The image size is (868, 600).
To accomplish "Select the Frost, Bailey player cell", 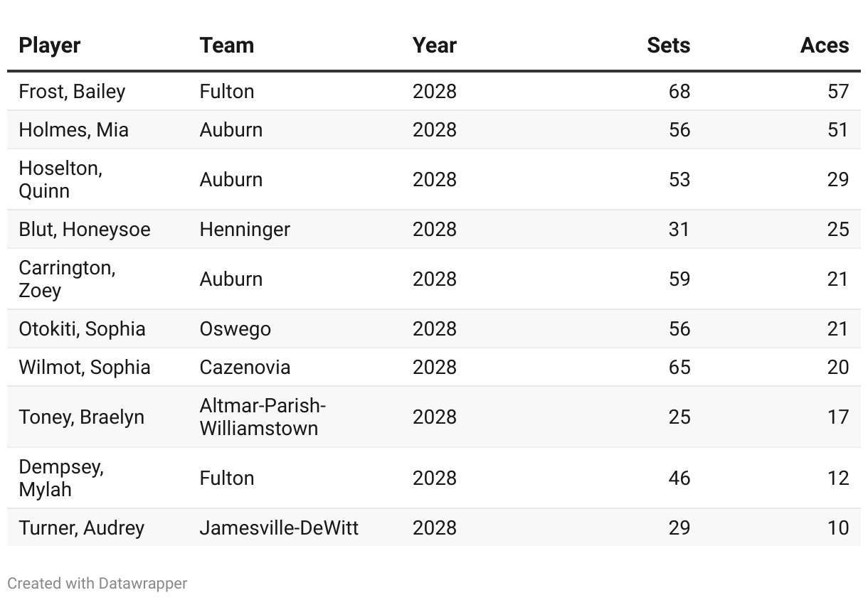I will click(72, 92).
